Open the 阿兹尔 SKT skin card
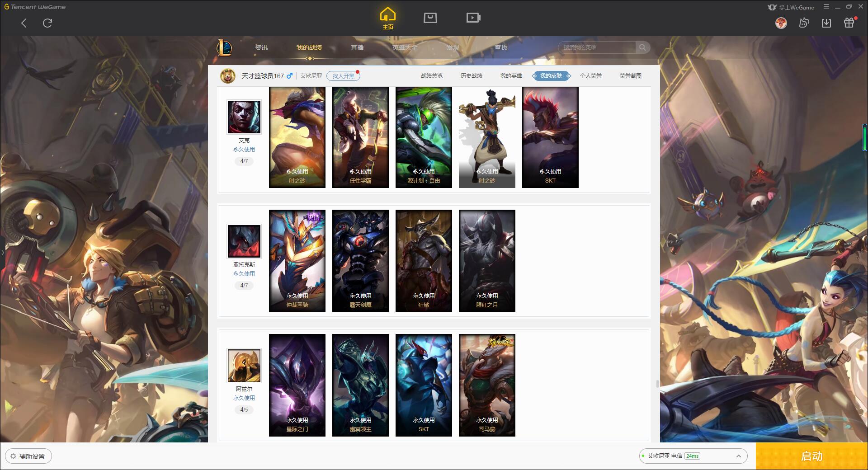Screen dimensions: 868x470 [424, 385]
